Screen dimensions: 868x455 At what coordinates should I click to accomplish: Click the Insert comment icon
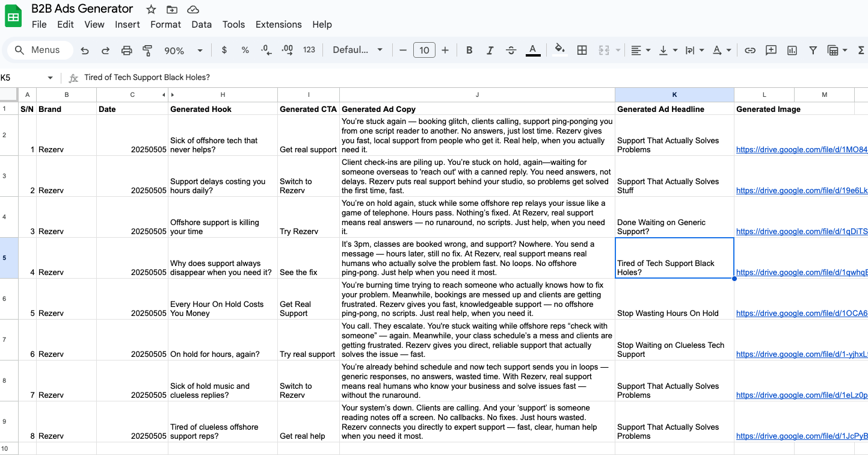pyautogui.click(x=771, y=50)
